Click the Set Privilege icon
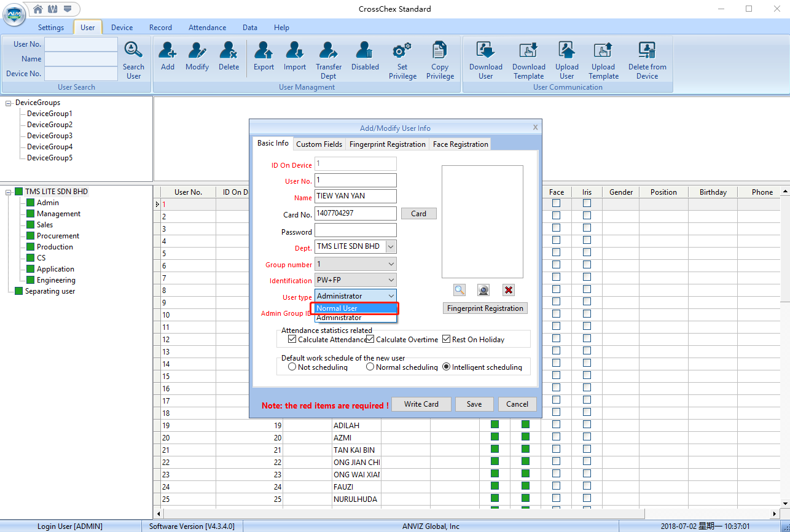This screenshot has height=532, width=790. click(x=402, y=58)
